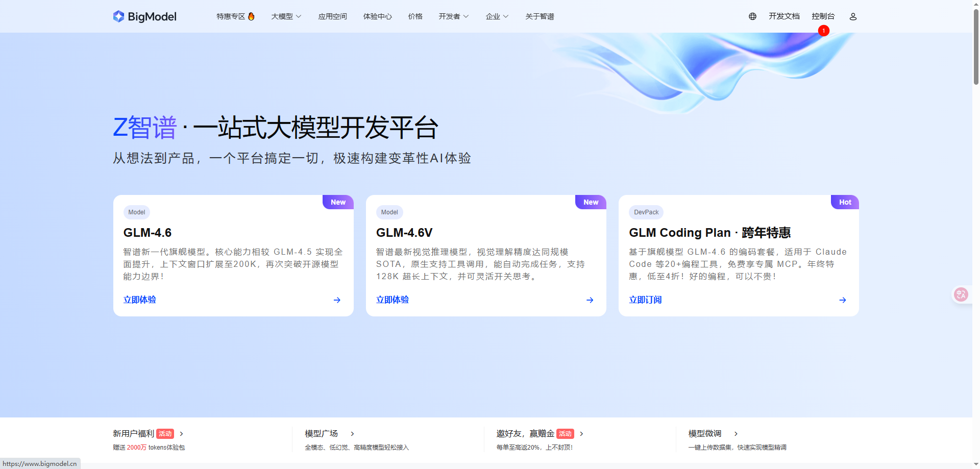
Task: Click the text 全模态、低幻觉、高精度模型轻松接入
Action: (x=357, y=448)
